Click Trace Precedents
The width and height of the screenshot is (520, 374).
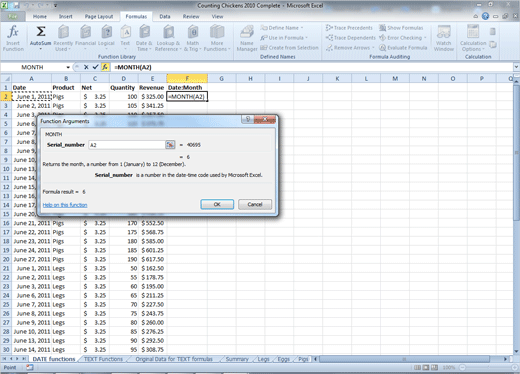click(x=349, y=28)
